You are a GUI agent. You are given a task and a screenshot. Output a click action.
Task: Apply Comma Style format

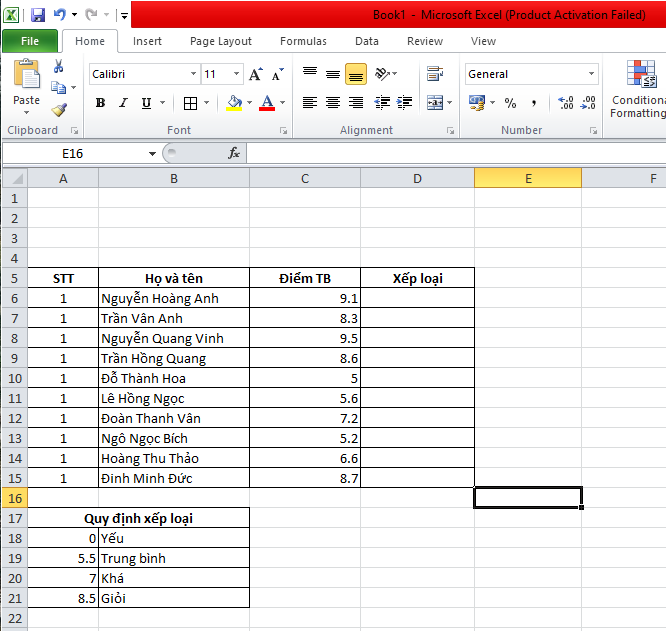click(x=534, y=103)
